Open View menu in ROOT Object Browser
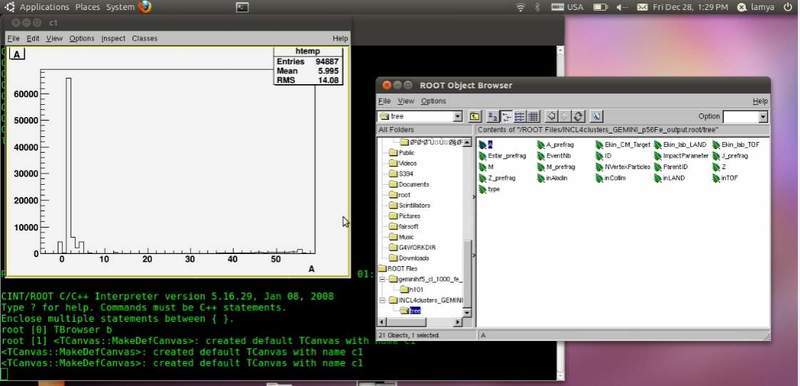 point(406,101)
